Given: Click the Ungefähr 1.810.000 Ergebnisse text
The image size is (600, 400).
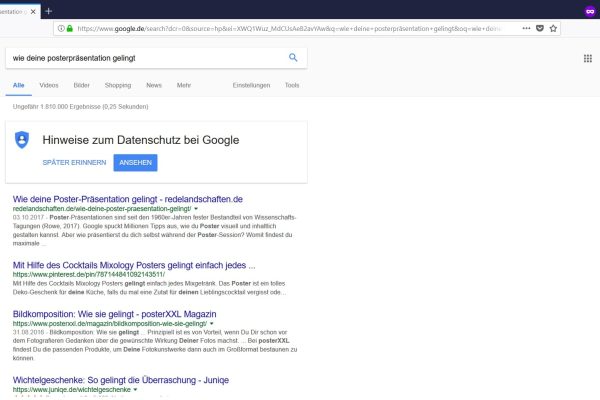Looking at the screenshot, I should coord(80,107).
